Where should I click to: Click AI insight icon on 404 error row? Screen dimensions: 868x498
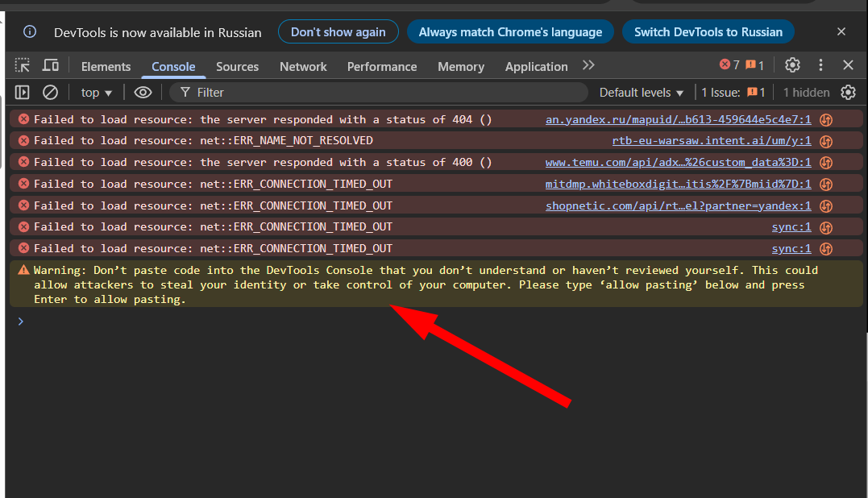[x=826, y=119]
